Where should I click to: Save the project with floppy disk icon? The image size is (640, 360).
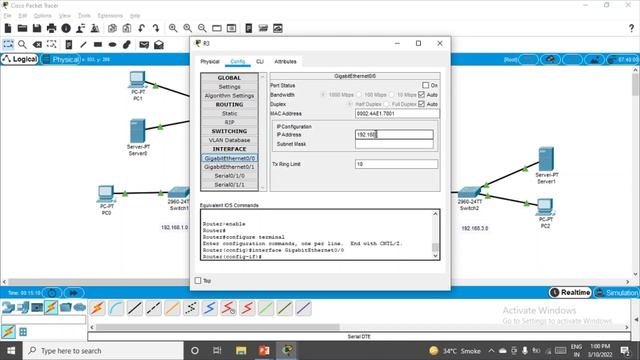[37, 28]
